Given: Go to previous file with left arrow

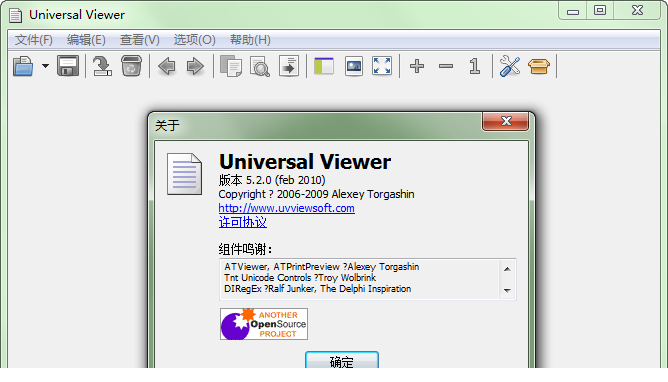Looking at the screenshot, I should click(x=167, y=66).
